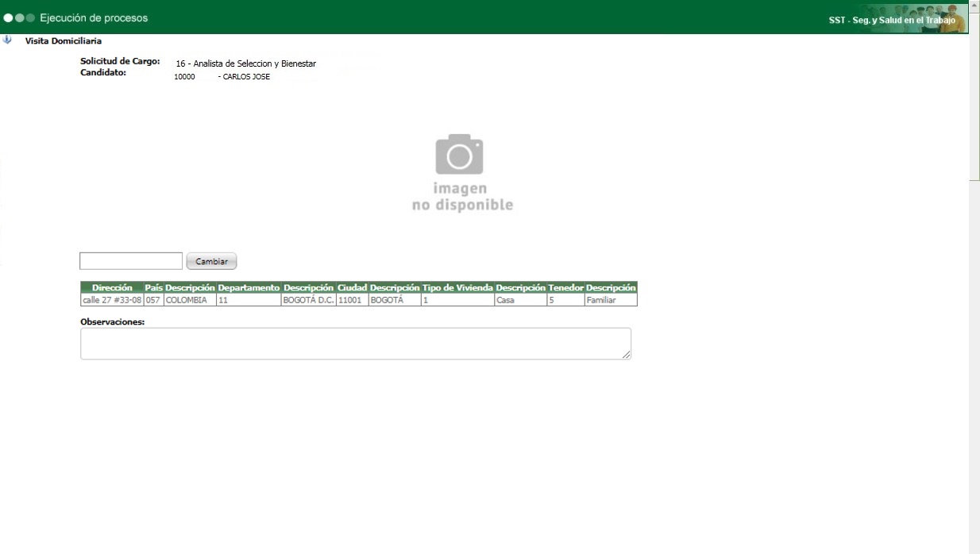Click the Ciudad column header
The height and width of the screenshot is (554, 980).
pyautogui.click(x=352, y=287)
